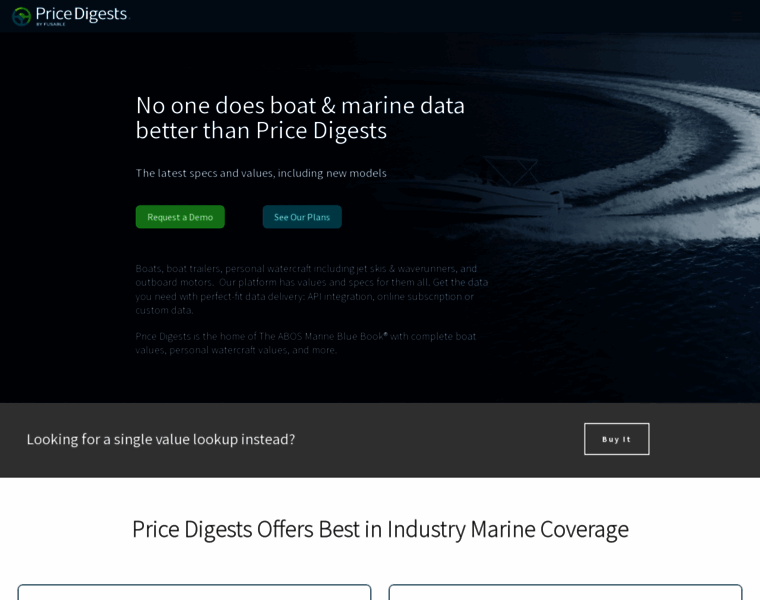This screenshot has width=760, height=600.
Task: Click the ABOS Marine Blue Book paragraph
Action: tap(305, 343)
